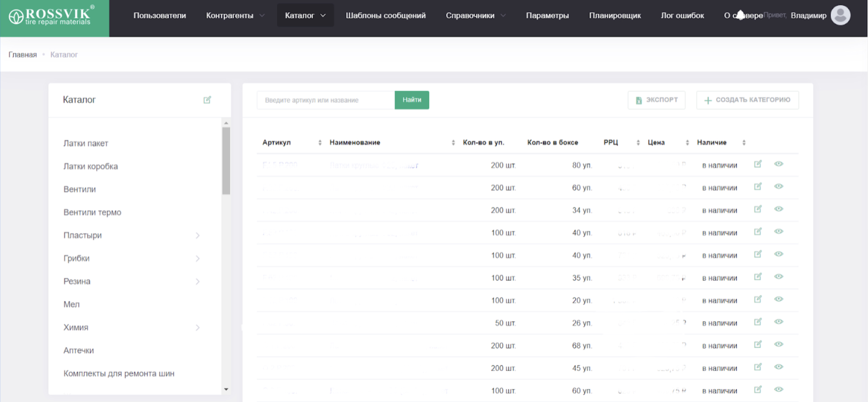Expand the Химия category chevron
This screenshot has height=402, width=868.
[x=198, y=328]
